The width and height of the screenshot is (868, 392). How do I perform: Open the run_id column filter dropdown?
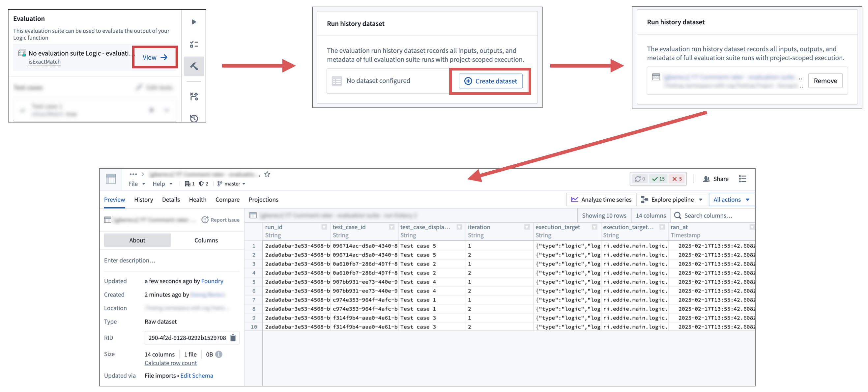click(324, 227)
